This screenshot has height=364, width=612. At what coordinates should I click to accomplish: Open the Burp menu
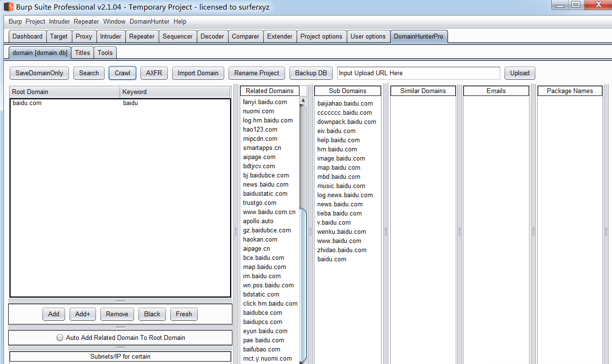pyautogui.click(x=15, y=22)
